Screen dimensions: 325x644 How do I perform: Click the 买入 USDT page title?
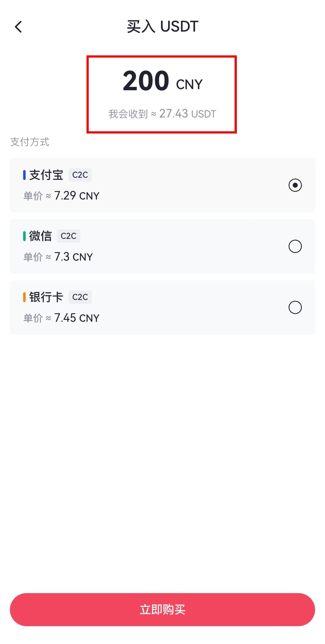[162, 27]
